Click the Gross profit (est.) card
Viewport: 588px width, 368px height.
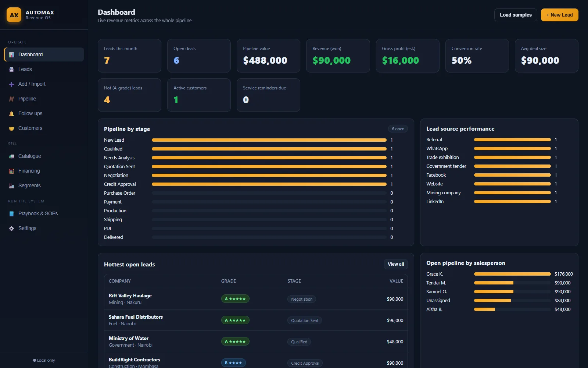pos(408,56)
